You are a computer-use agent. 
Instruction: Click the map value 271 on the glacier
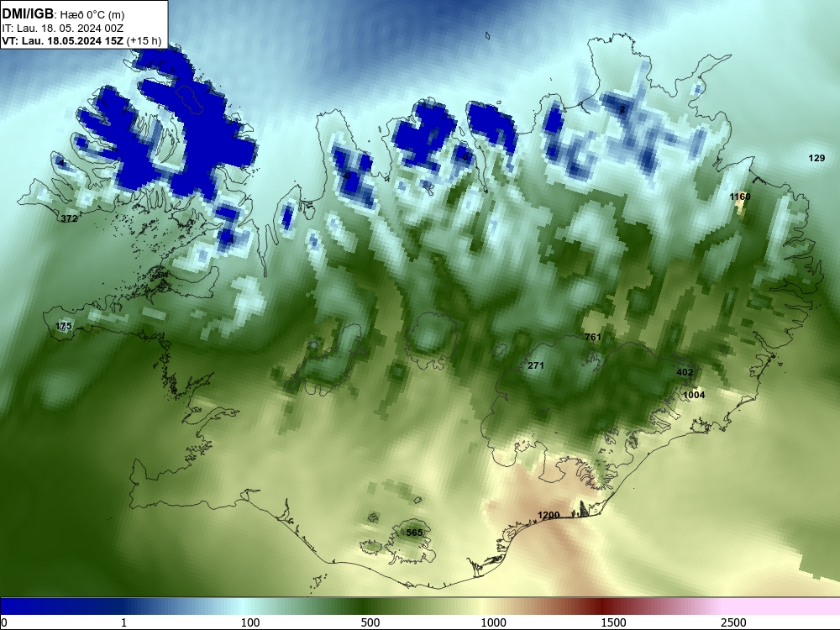point(536,365)
